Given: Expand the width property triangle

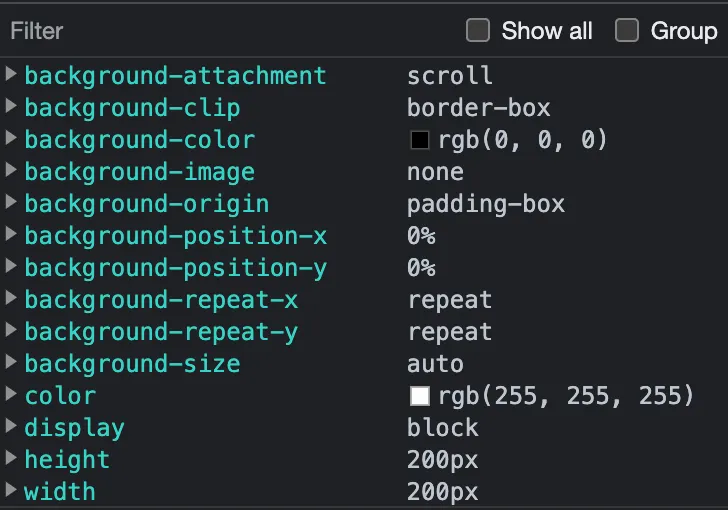Looking at the screenshot, I should pyautogui.click(x=11, y=491).
